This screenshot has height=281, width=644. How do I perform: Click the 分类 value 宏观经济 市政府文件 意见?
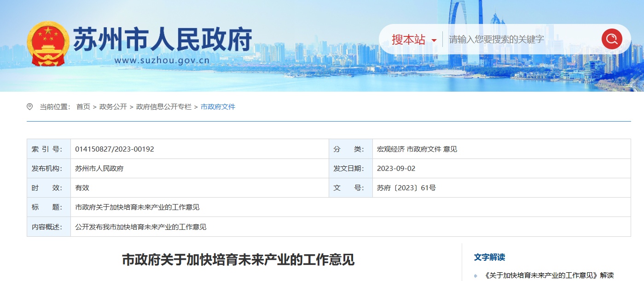pyautogui.click(x=417, y=149)
